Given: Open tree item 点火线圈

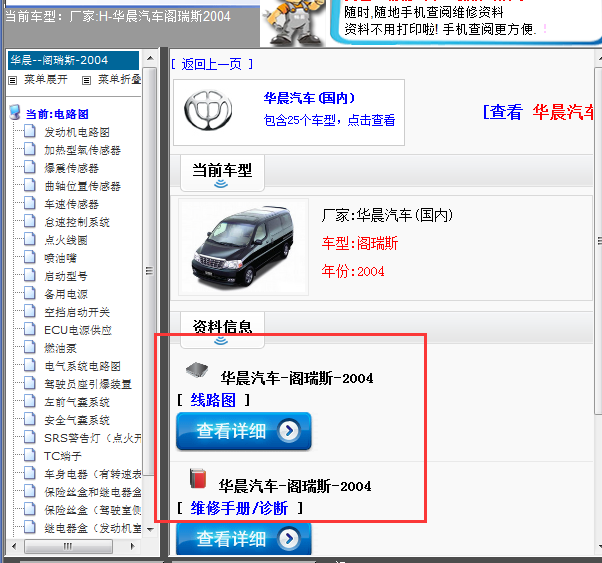Looking at the screenshot, I should (x=66, y=240).
